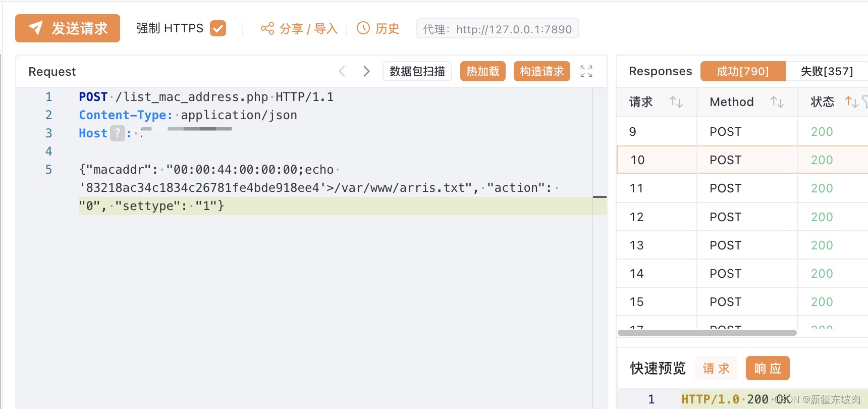Select response row 15
This screenshot has width=868, height=409.
pyautogui.click(x=742, y=302)
